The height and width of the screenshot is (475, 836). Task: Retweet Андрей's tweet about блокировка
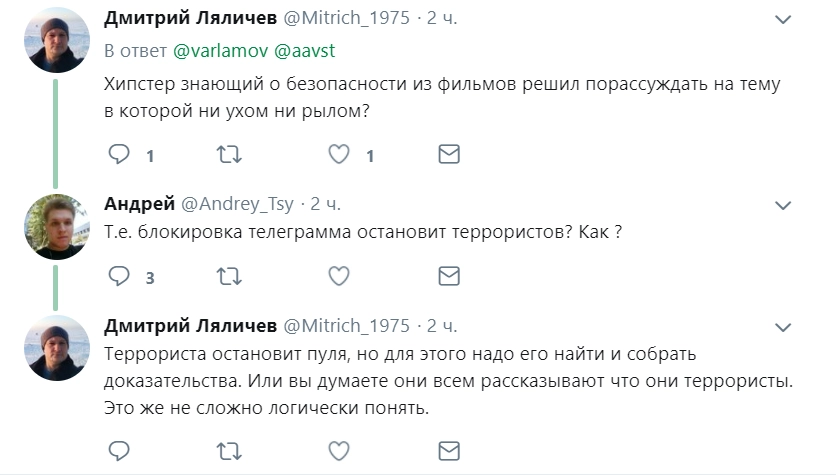click(x=229, y=276)
